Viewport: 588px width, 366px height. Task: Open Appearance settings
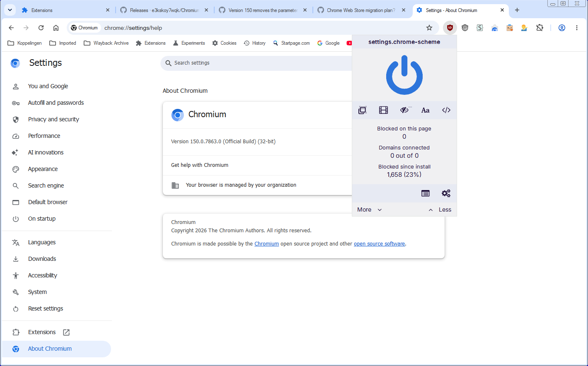tap(56, 169)
